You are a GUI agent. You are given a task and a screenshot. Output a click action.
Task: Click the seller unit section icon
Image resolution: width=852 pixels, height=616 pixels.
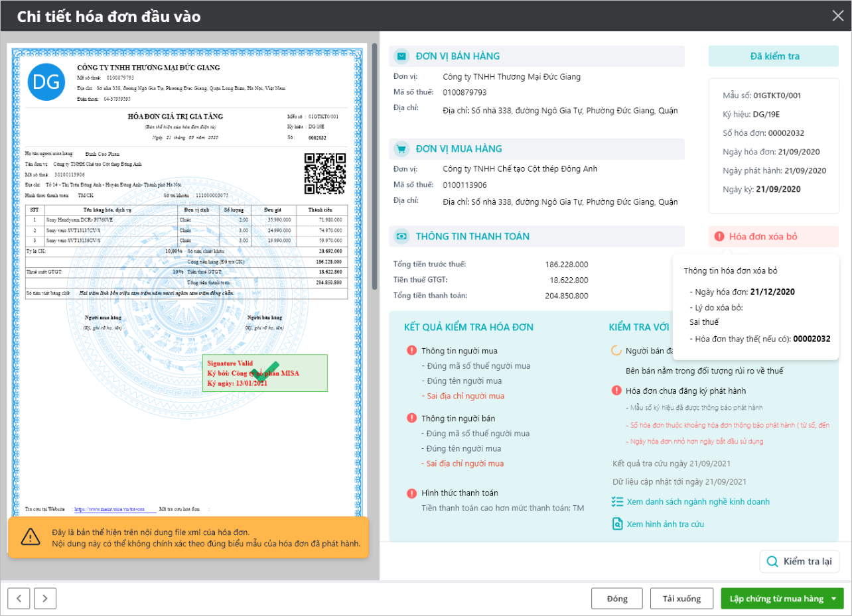coord(401,56)
